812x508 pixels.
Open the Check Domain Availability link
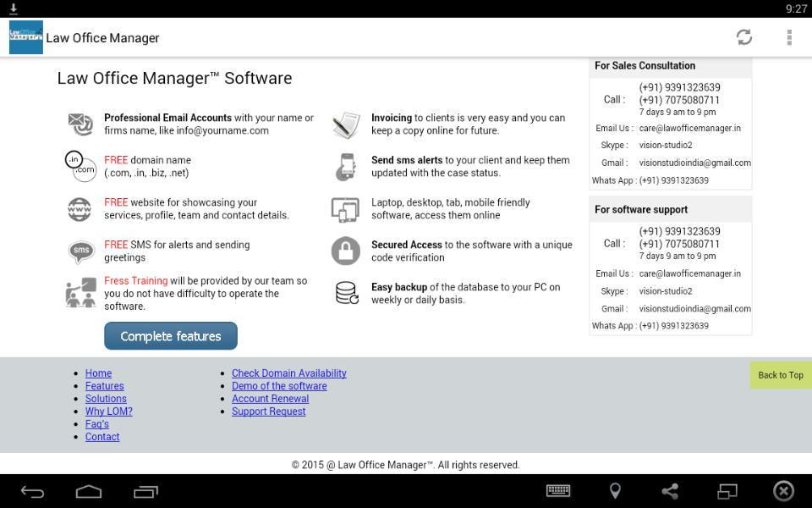coord(289,373)
